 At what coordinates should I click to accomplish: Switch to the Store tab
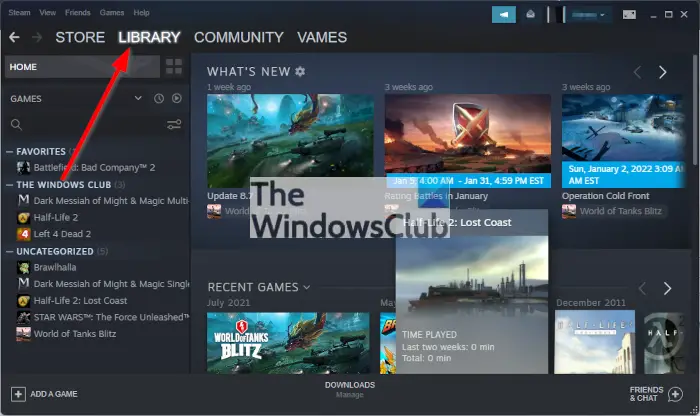tap(80, 37)
